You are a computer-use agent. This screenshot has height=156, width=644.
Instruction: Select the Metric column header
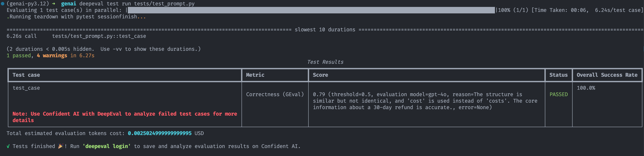[255, 75]
